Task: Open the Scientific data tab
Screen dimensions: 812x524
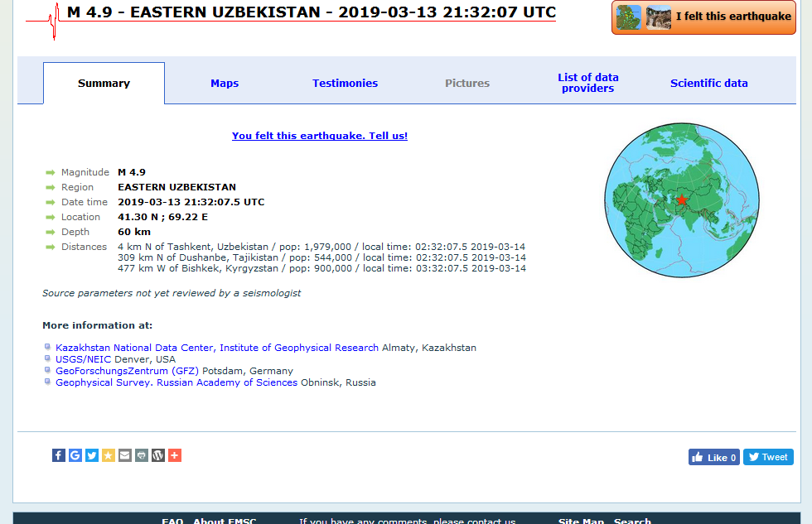Action: tap(708, 83)
